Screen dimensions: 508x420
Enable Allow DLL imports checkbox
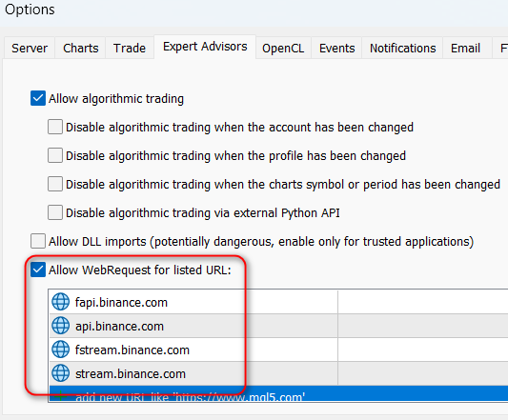[x=38, y=241]
